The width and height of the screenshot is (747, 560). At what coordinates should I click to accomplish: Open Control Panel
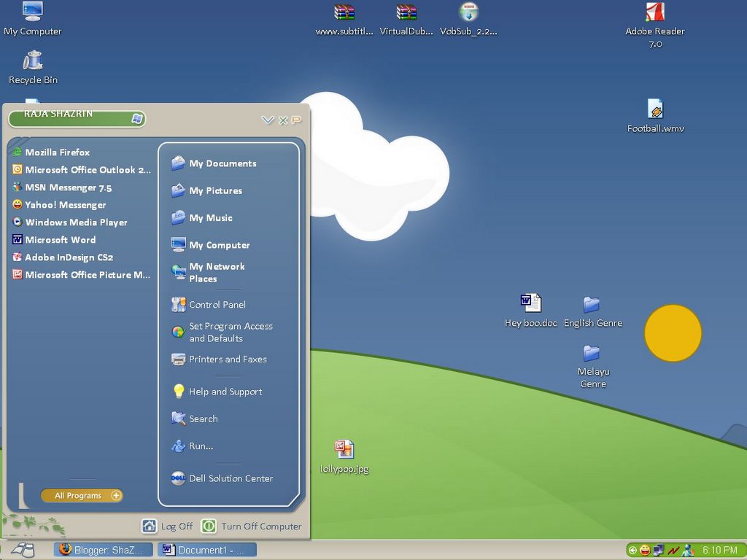[209, 304]
